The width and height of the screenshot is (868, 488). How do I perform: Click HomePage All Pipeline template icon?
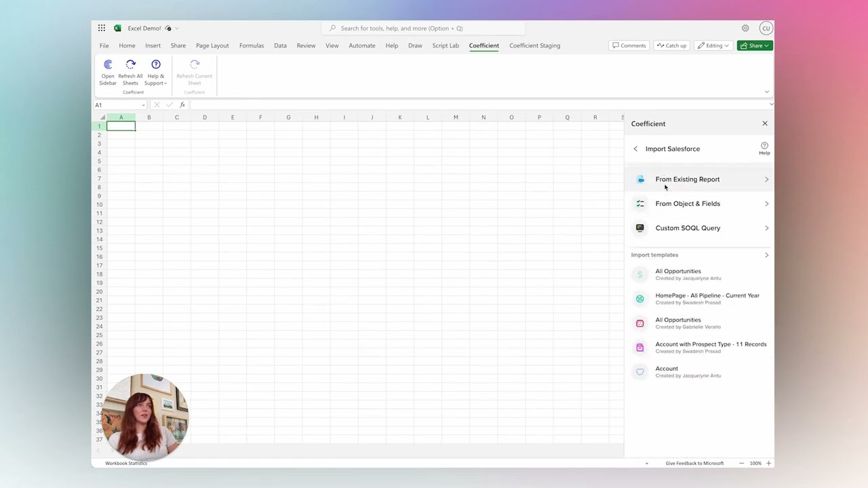[639, 299]
